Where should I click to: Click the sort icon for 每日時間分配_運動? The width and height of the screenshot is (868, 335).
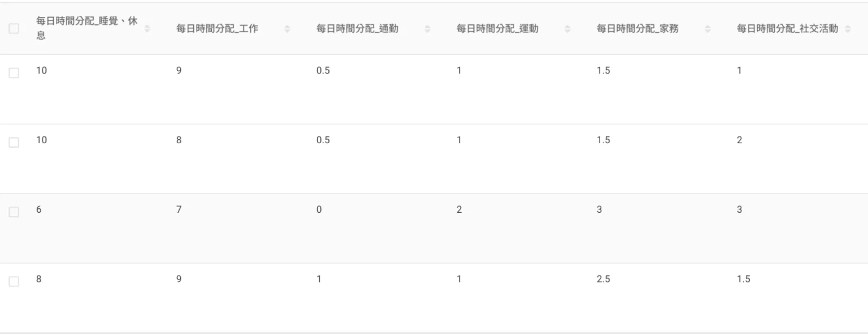pos(567,28)
